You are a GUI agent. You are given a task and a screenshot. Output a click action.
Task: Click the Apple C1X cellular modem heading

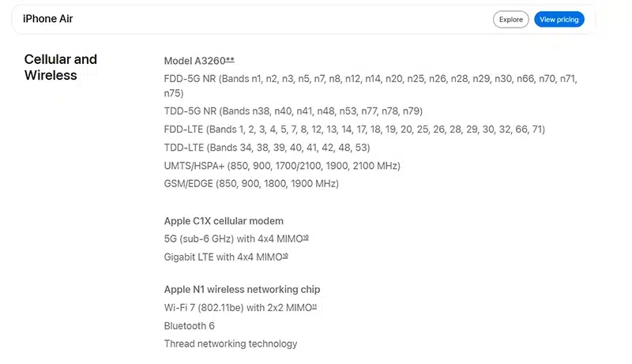click(224, 221)
